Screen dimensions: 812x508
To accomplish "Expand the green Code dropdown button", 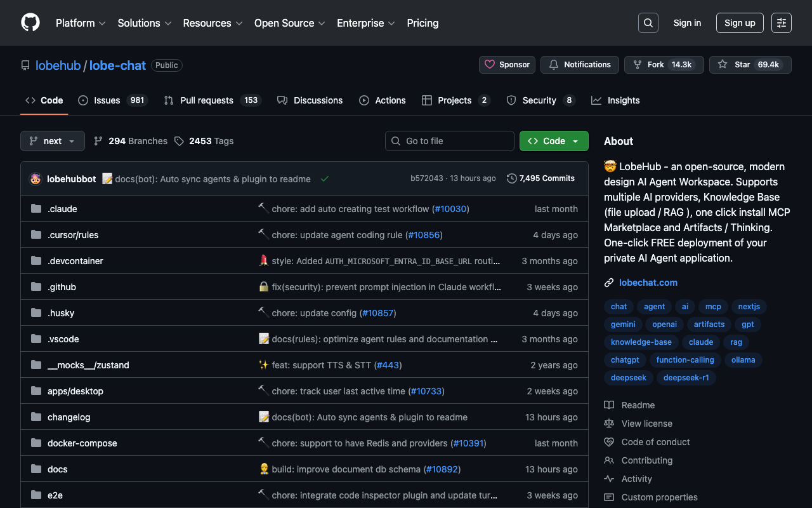I will (553, 141).
